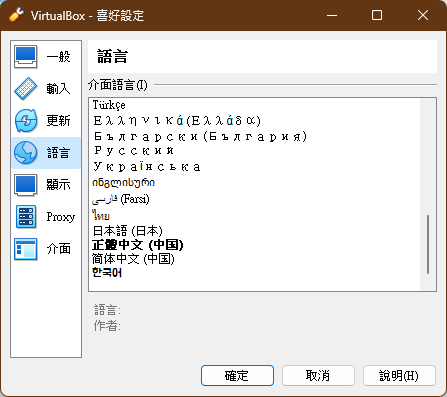
Task: Select the Georgian ინგლისური language entry
Action: click(x=123, y=183)
